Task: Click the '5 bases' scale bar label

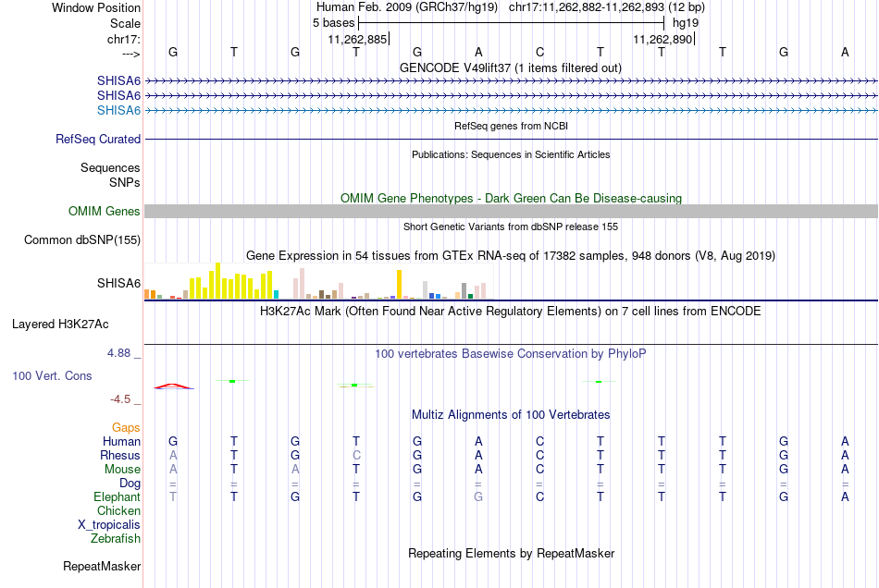Action: 333,23
